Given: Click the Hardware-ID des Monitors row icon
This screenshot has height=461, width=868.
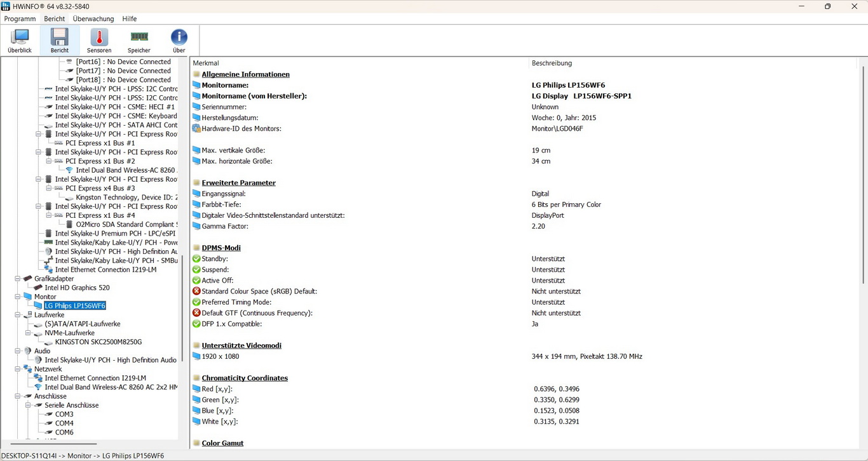Looking at the screenshot, I should (x=196, y=129).
